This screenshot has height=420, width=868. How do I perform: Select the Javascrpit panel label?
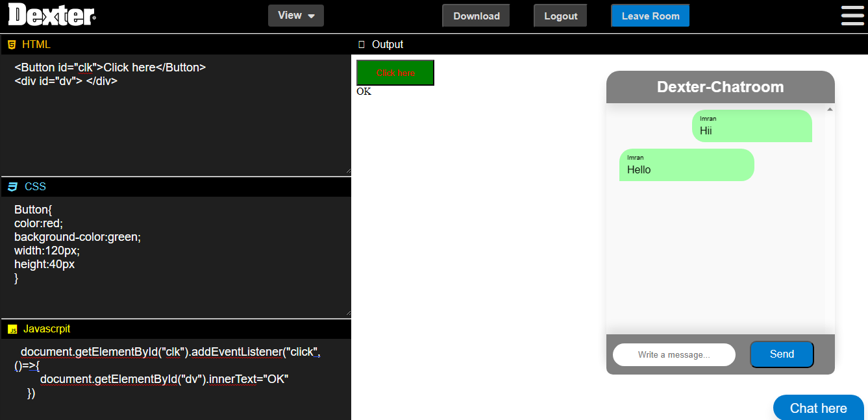coord(47,329)
